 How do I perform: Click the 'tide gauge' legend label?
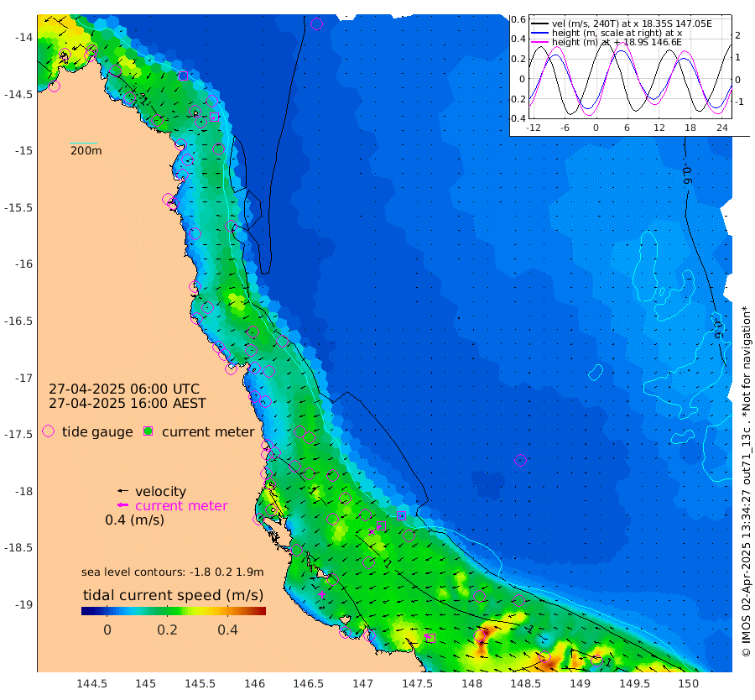(97, 431)
